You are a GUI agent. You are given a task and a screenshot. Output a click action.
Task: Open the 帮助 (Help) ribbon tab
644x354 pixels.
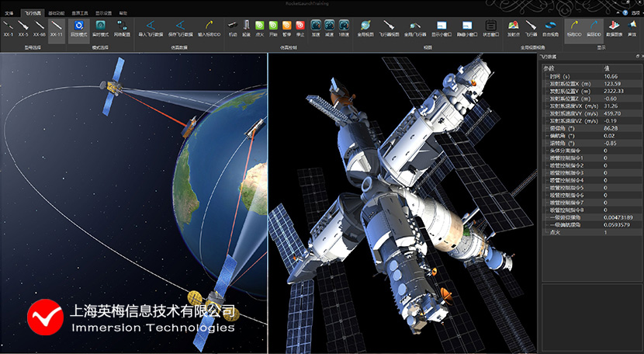123,13
